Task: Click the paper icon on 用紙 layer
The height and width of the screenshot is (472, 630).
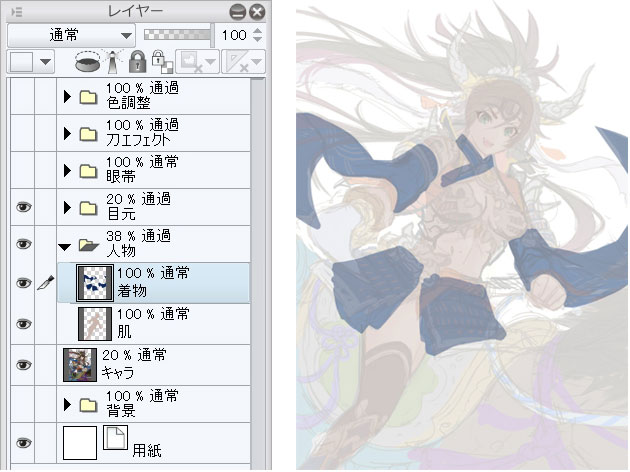Action: point(115,437)
